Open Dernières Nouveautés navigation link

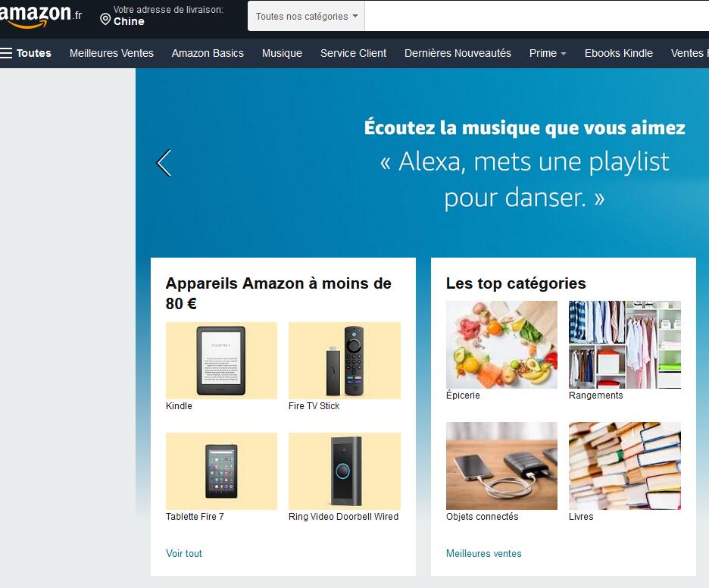458,53
